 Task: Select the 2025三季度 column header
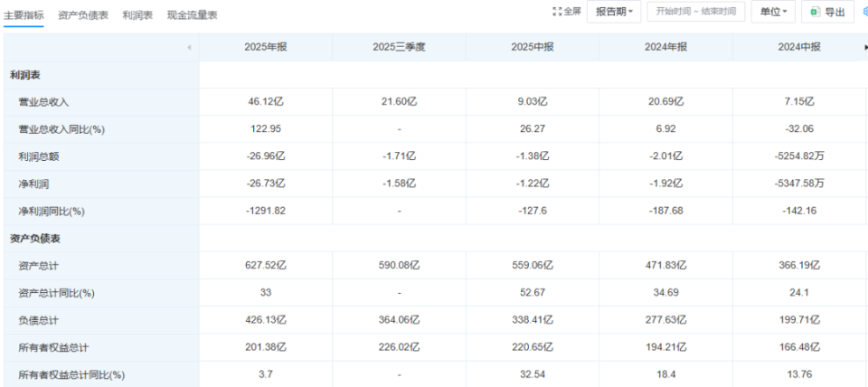pyautogui.click(x=399, y=48)
